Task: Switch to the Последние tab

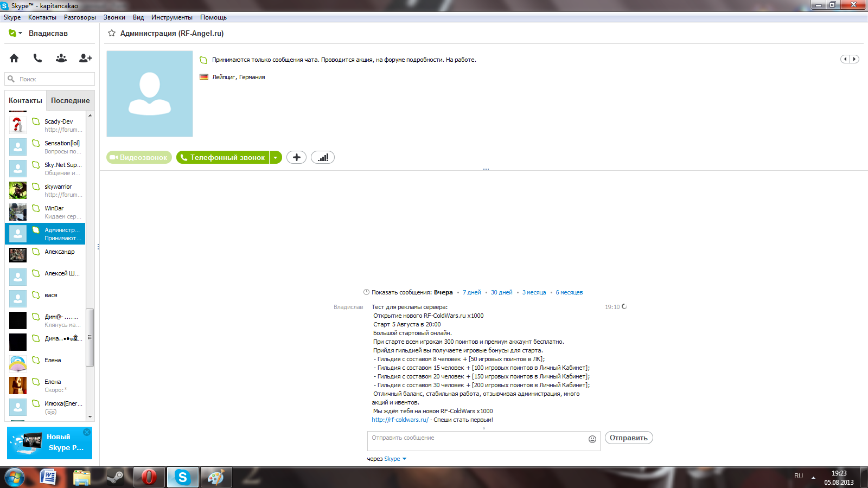Action: 71,100
